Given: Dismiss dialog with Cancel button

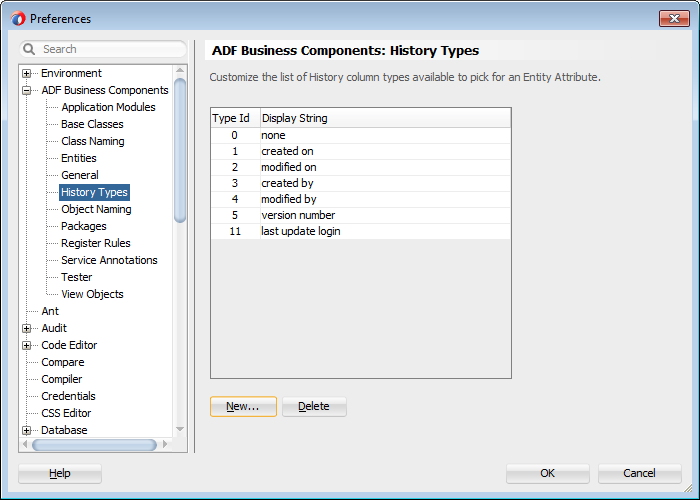Looking at the screenshot, I should click(640, 473).
